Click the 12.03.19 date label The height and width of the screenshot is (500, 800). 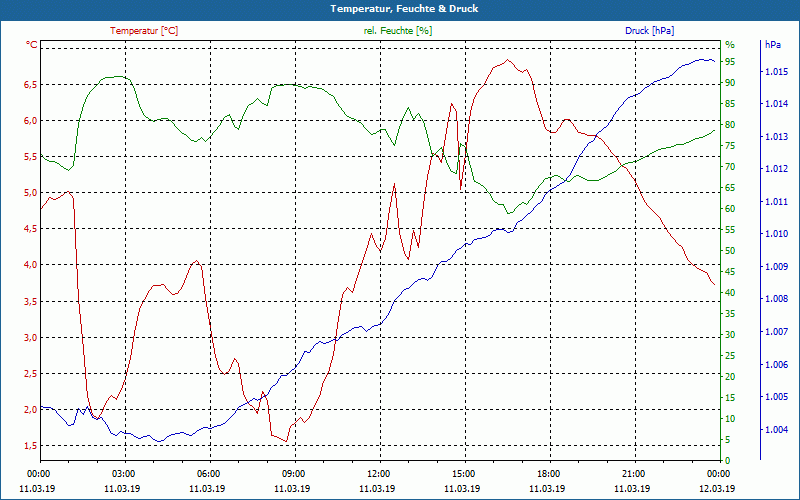717,488
